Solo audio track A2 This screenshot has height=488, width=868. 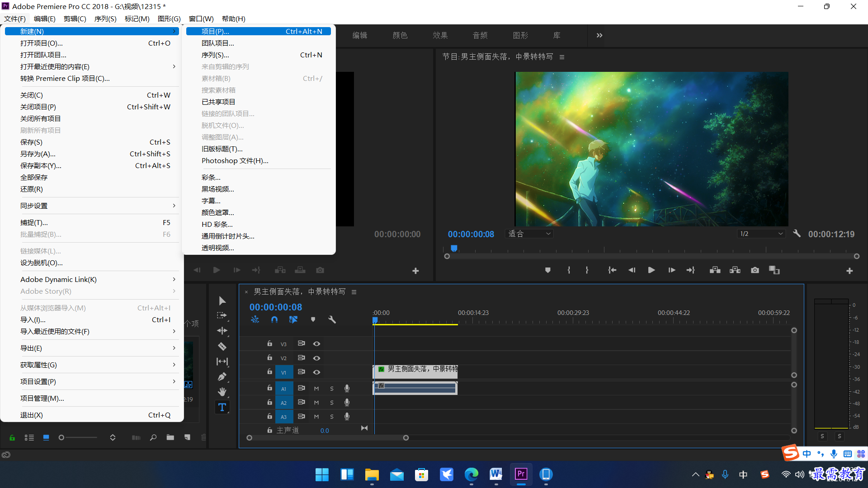coord(332,403)
